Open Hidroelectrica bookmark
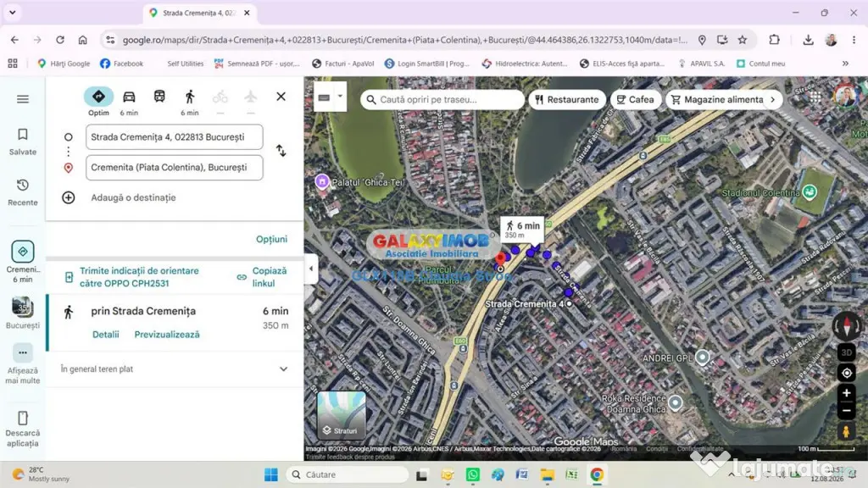 coord(525,64)
